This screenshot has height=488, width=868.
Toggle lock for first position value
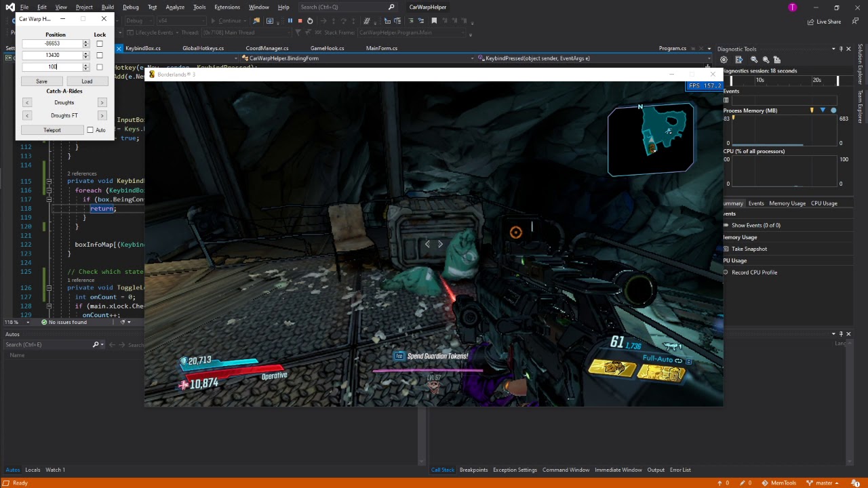click(100, 43)
